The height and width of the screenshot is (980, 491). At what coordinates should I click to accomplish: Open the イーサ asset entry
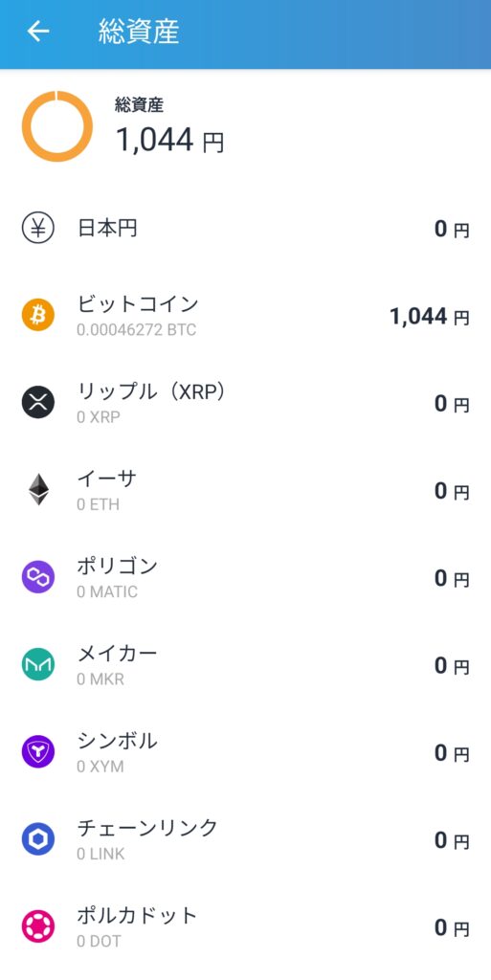(x=245, y=491)
